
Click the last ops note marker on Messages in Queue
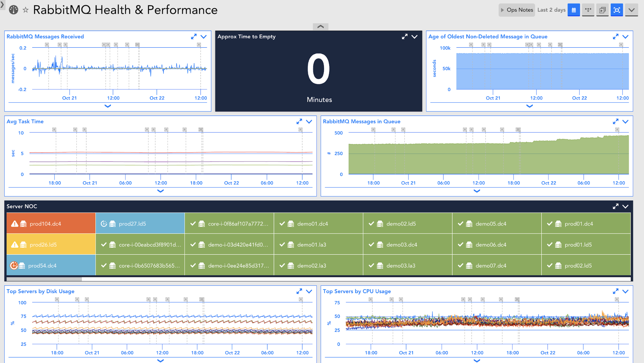(617, 129)
